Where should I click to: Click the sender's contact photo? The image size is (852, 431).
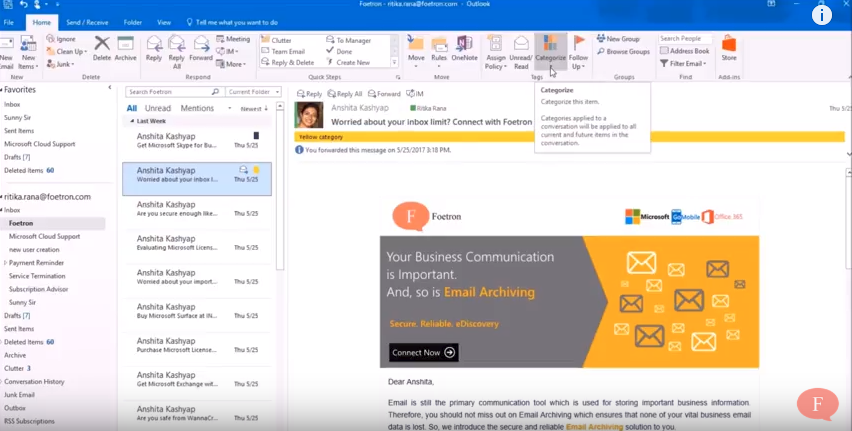[309, 115]
